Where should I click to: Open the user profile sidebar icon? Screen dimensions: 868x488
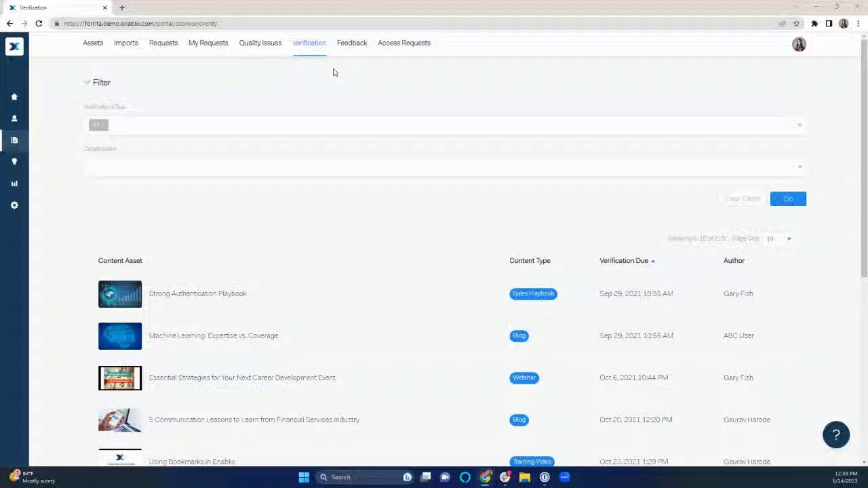(x=14, y=119)
